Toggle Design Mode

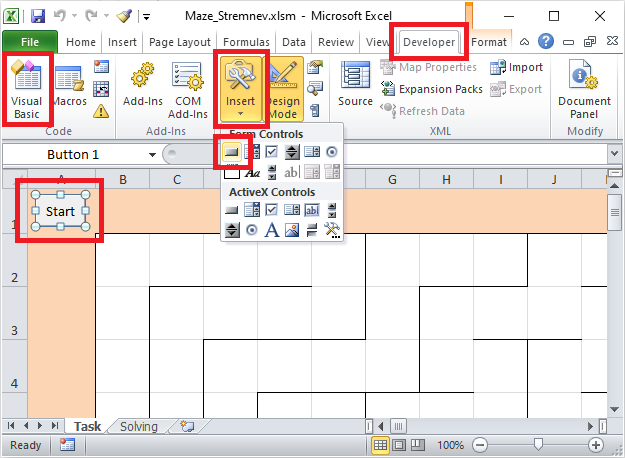tap(283, 89)
